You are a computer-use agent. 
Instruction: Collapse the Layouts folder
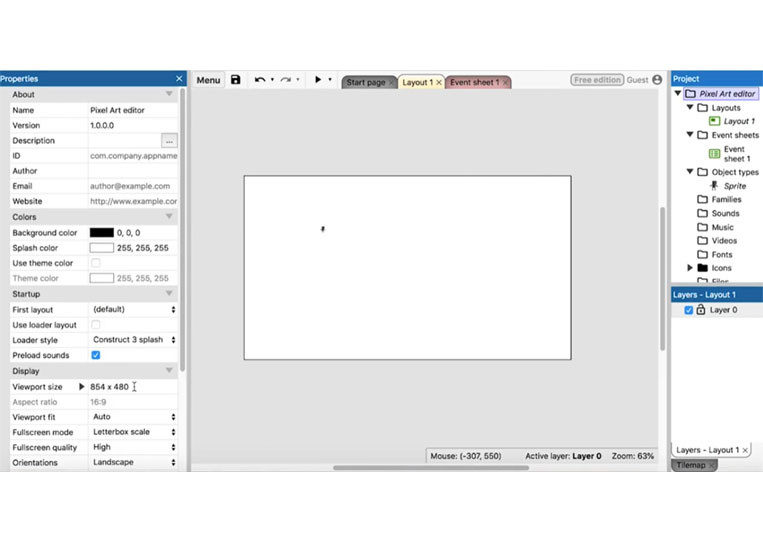690,107
